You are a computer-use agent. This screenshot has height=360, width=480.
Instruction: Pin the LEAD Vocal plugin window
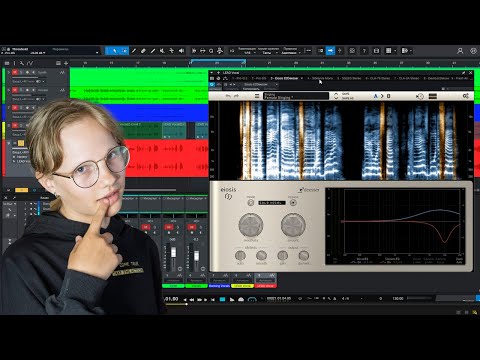click(463, 72)
